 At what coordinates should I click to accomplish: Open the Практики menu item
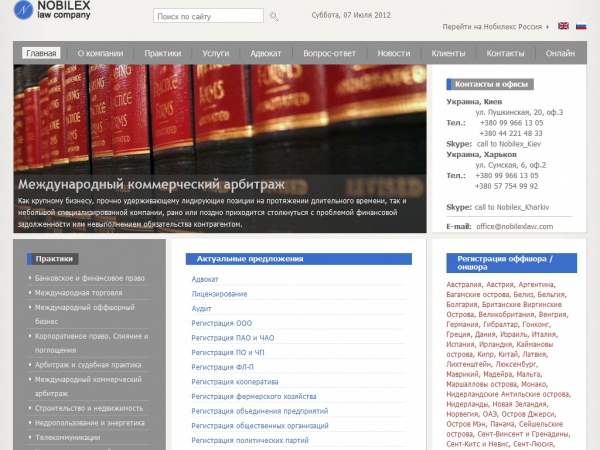click(x=163, y=53)
